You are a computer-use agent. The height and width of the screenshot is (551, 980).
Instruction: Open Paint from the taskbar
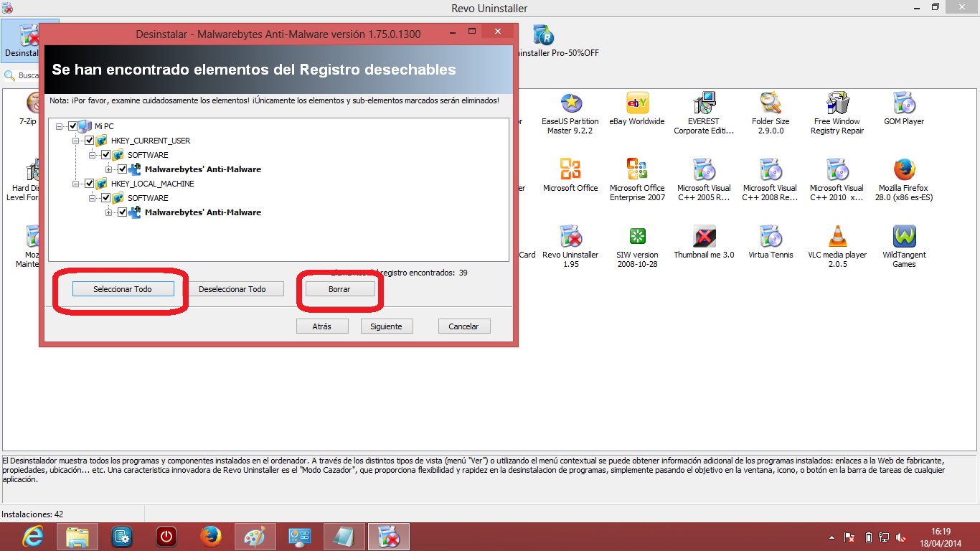click(x=255, y=536)
